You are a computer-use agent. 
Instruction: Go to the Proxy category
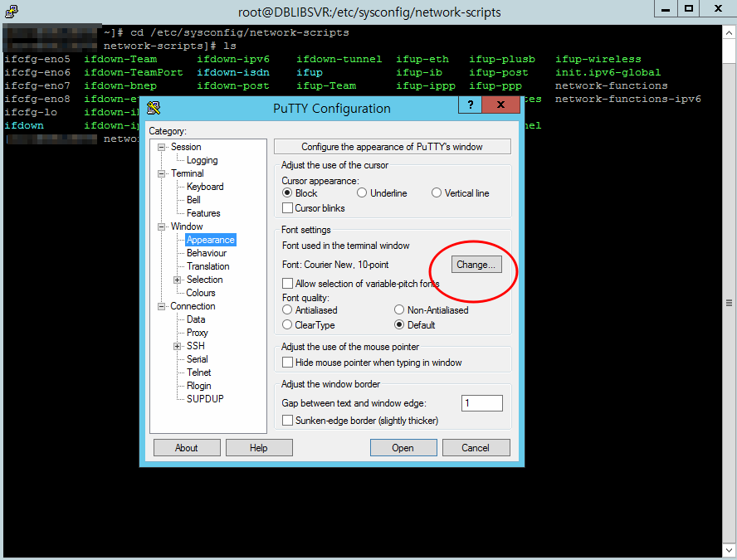pos(197,333)
